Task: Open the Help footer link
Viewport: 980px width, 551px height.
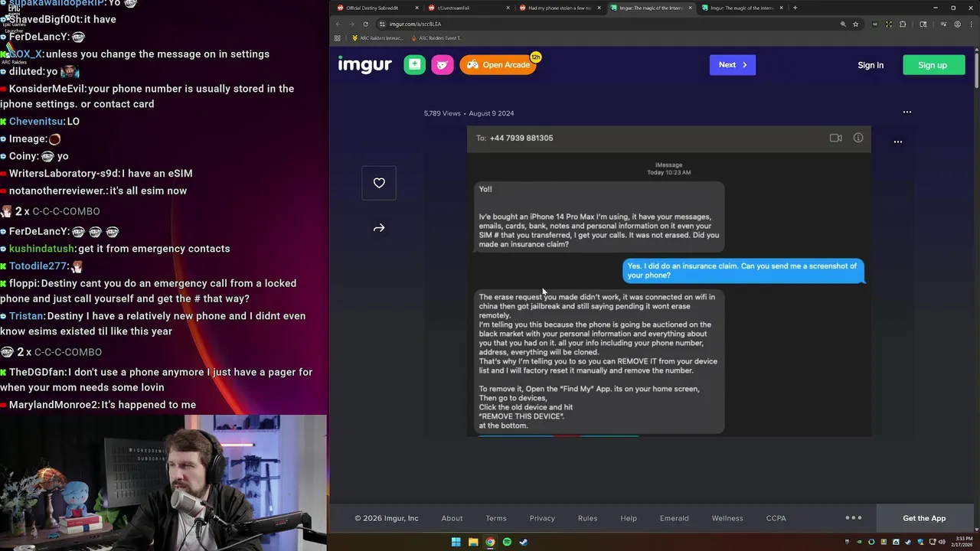Action: point(629,518)
